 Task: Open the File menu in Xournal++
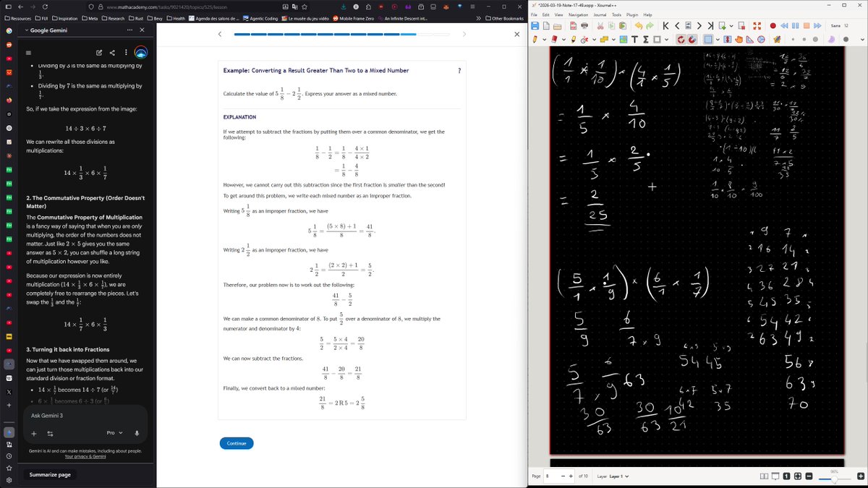click(534, 14)
